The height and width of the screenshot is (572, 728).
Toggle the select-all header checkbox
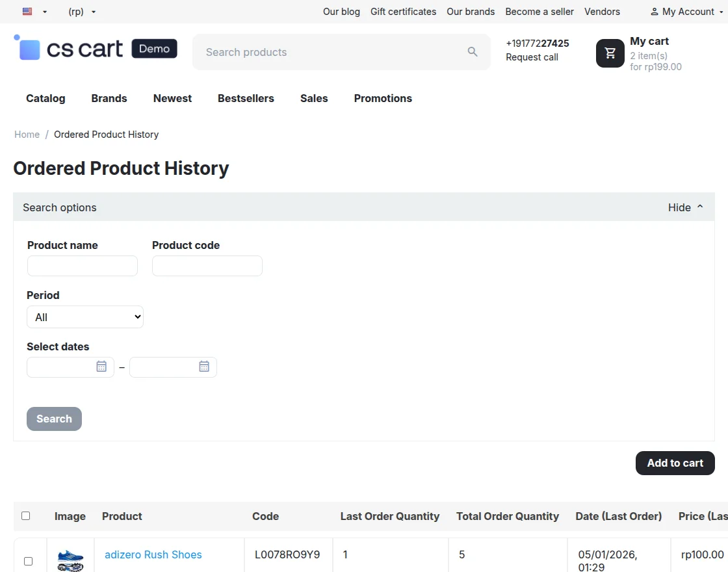[25, 516]
